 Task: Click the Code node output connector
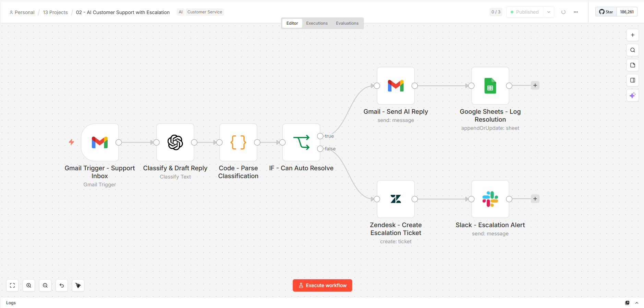[x=257, y=142]
